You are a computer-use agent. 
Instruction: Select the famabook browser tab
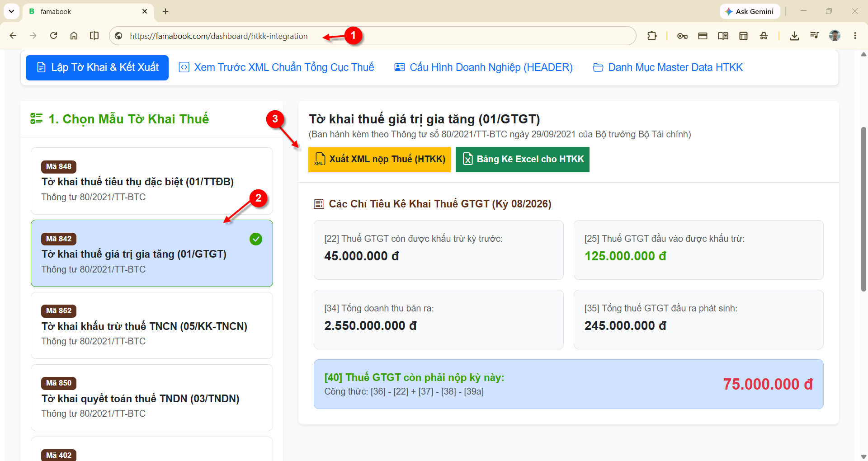[x=88, y=12]
